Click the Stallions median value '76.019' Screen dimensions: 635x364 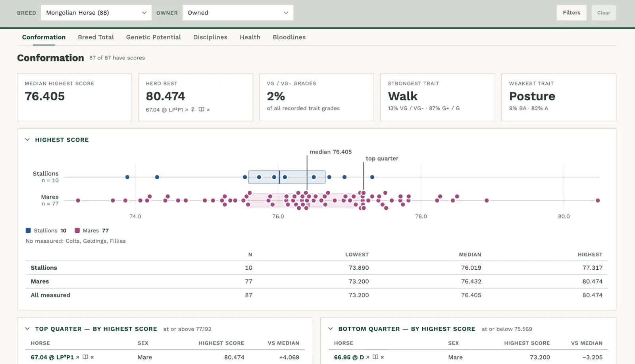pos(471,268)
